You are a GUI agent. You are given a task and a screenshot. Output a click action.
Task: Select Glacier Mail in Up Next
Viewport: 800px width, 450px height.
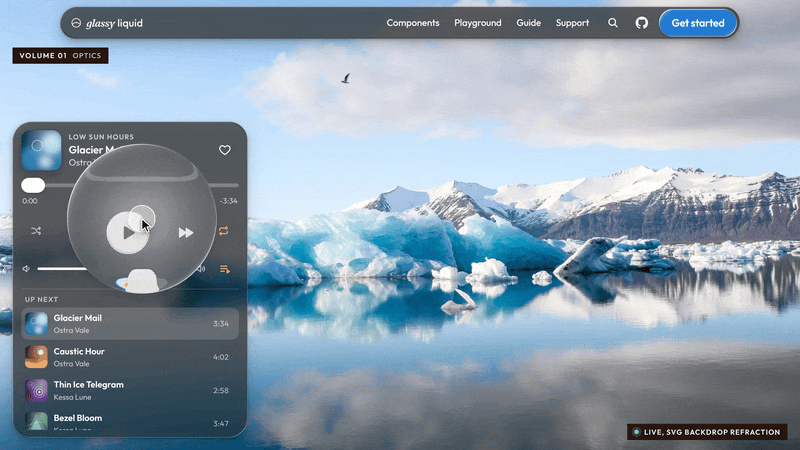[130, 323]
